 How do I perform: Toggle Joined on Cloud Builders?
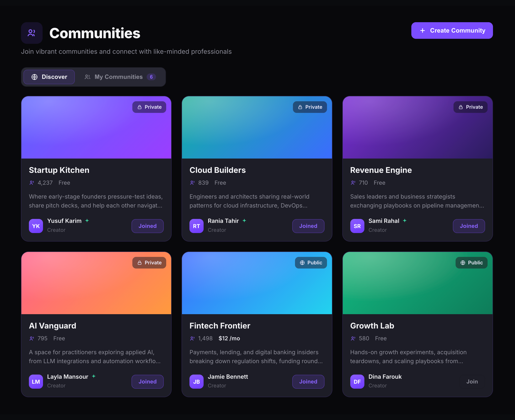point(308,226)
